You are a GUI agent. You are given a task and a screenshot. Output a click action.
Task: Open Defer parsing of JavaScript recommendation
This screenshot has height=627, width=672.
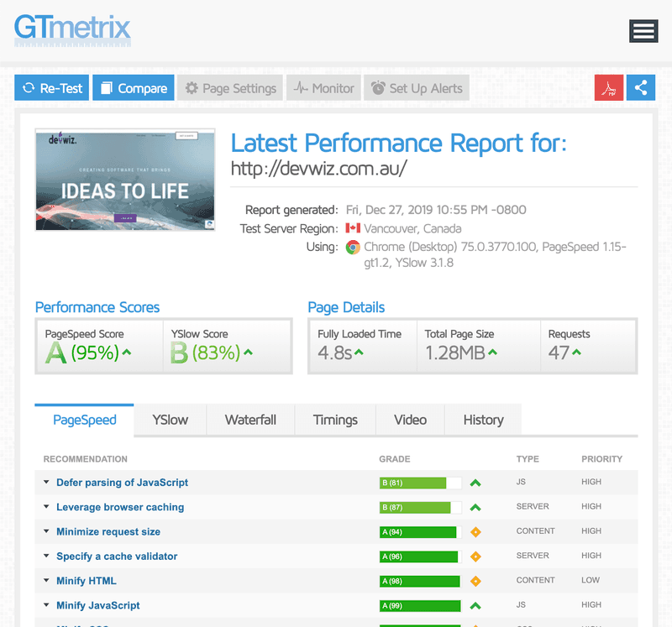(x=122, y=483)
